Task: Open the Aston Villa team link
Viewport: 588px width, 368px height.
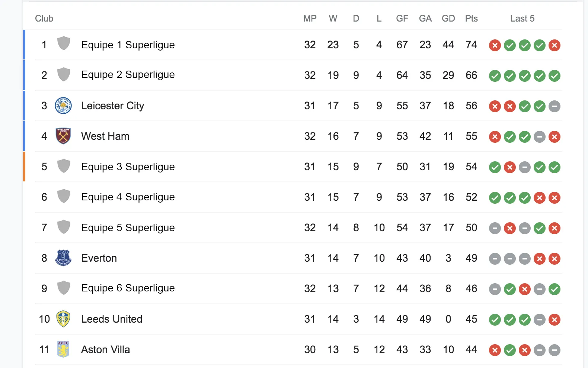Action: [105, 350]
